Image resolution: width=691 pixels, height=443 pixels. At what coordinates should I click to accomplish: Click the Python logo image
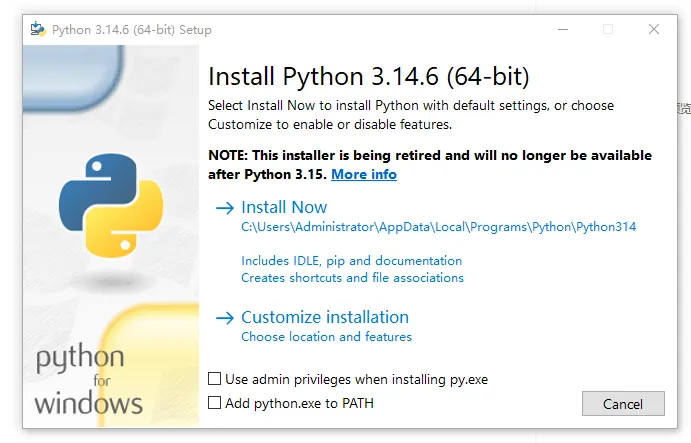pyautogui.click(x=111, y=205)
